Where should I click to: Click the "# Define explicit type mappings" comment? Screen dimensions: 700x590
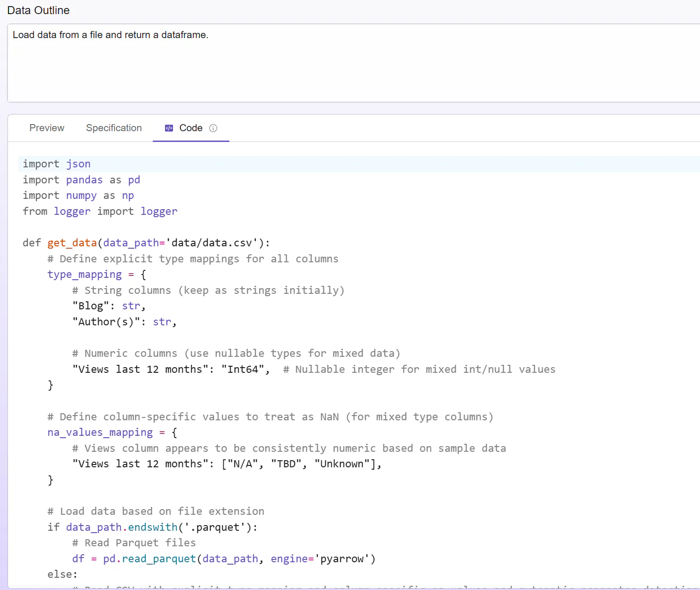tap(193, 259)
